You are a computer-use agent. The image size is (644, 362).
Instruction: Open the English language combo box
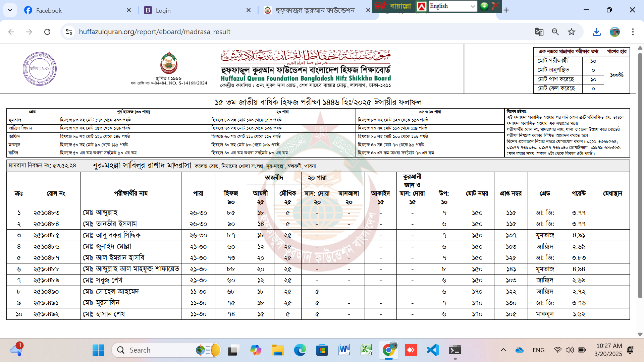coord(453,6)
